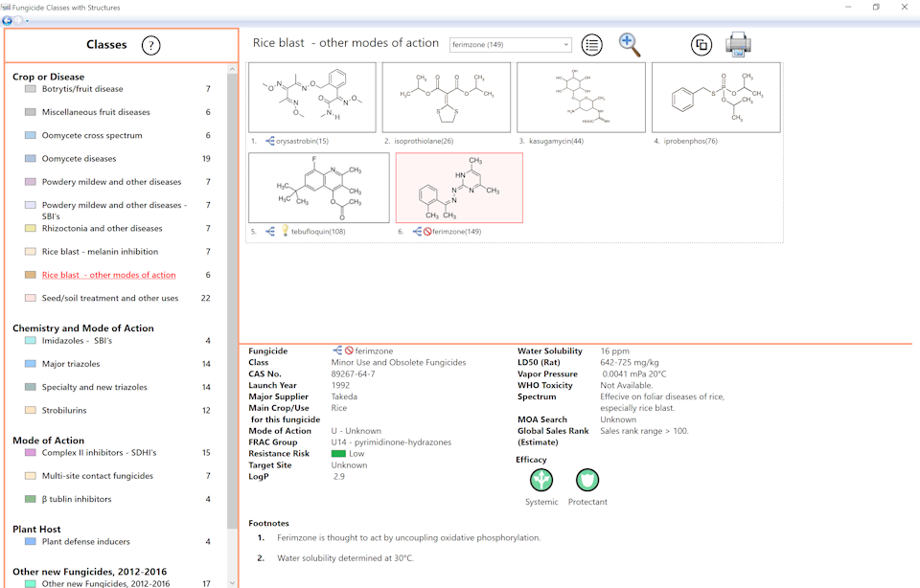Click the Major triazoles color swatch
This screenshot has width=920, height=588.
pos(31,364)
